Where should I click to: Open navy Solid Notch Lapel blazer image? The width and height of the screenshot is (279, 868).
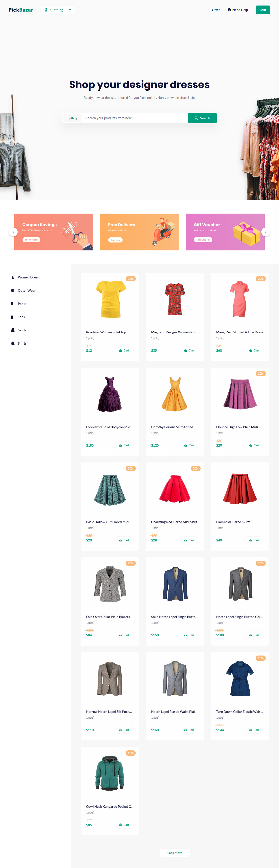coord(175,584)
